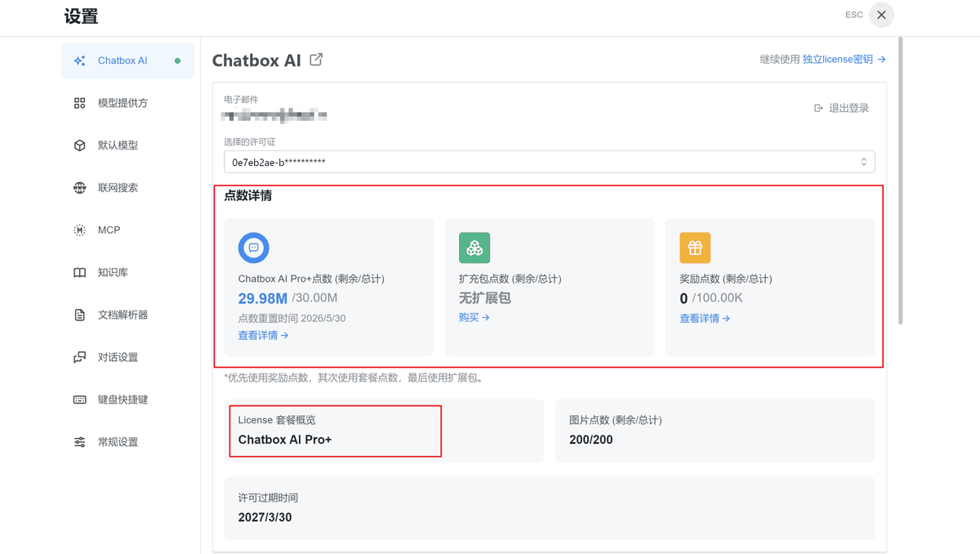The height and width of the screenshot is (554, 980).
Task: Click the book icon beside 知识库
Action: 79,273
